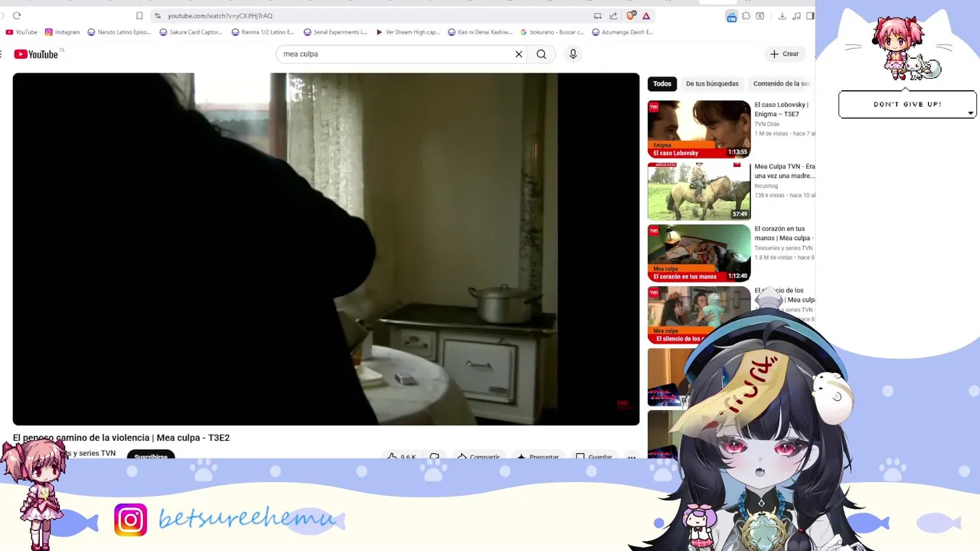Screen dimensions: 980x551
Task: Click the bookmark icon beside the address bar
Action: pyautogui.click(x=139, y=15)
